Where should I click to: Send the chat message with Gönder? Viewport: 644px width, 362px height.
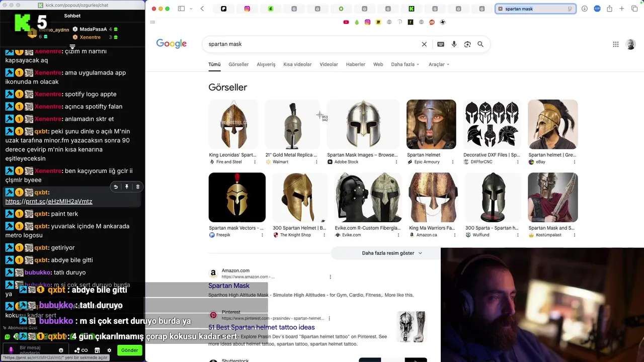point(129,350)
